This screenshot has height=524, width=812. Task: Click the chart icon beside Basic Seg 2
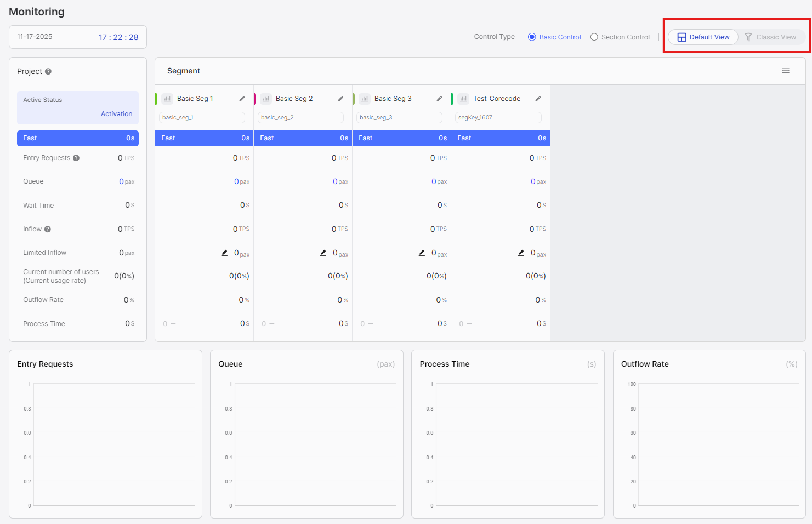click(266, 98)
